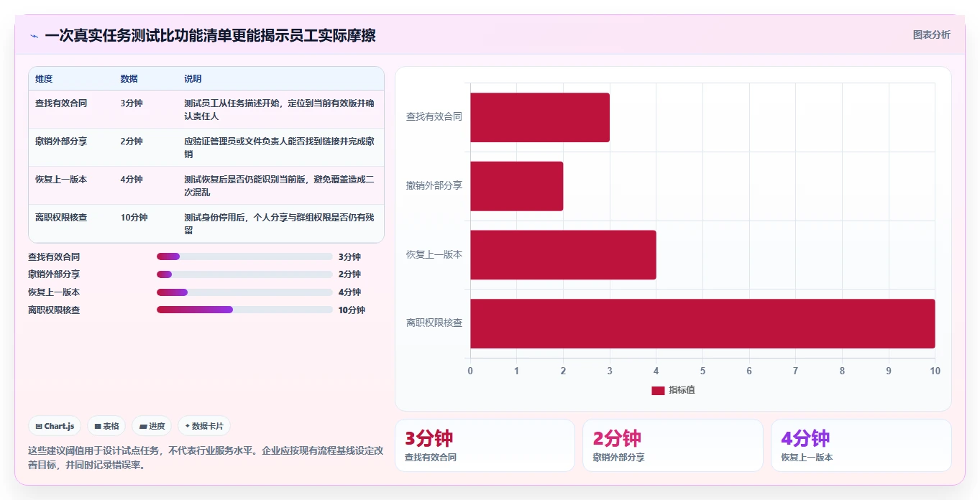Click the 离职权限核查 y-axis label
This screenshot has height=500, width=980.
[x=434, y=323]
